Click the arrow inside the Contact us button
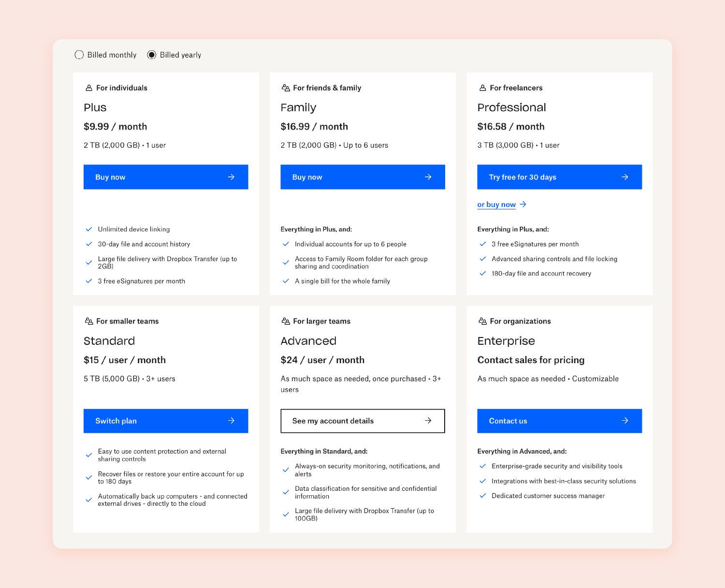Image resolution: width=725 pixels, height=588 pixels. tap(625, 421)
